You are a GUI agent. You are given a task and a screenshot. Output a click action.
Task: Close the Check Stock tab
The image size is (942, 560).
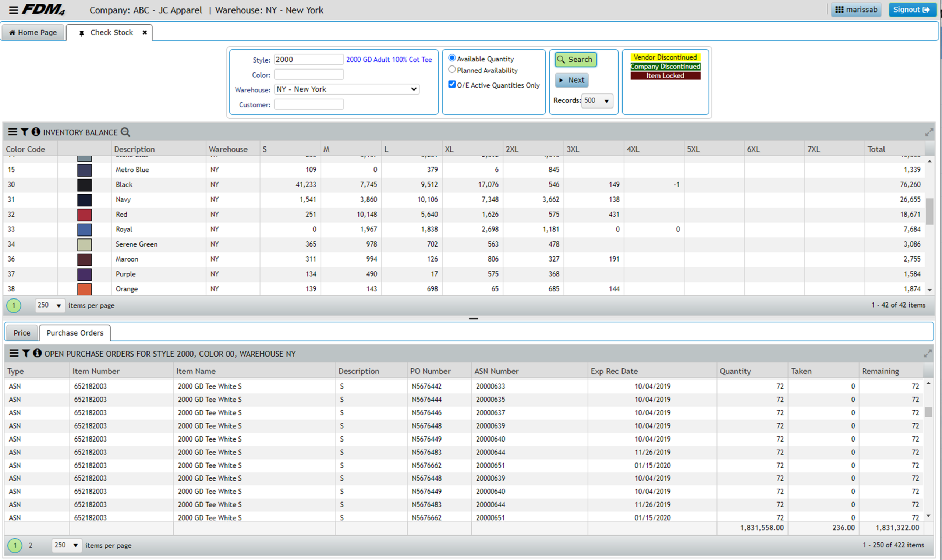click(x=145, y=32)
